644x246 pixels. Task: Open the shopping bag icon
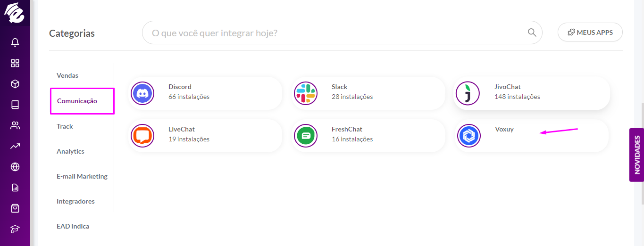[x=15, y=208]
